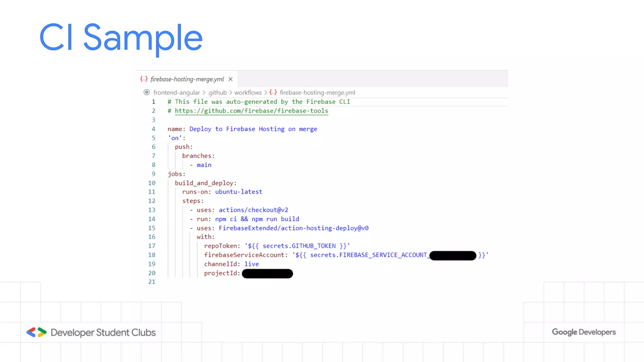Viewport: 644px width, 362px height.
Task: Click 'FirebaseExtended/action-hosting-deploy@v0' value
Action: (x=294, y=228)
